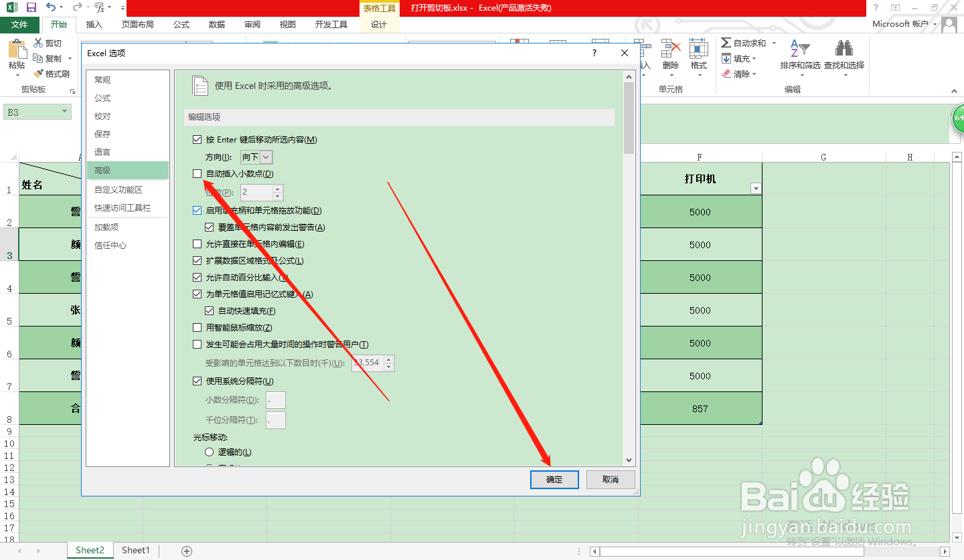Click cell containing 857
The image size is (964, 560).
coord(700,408)
